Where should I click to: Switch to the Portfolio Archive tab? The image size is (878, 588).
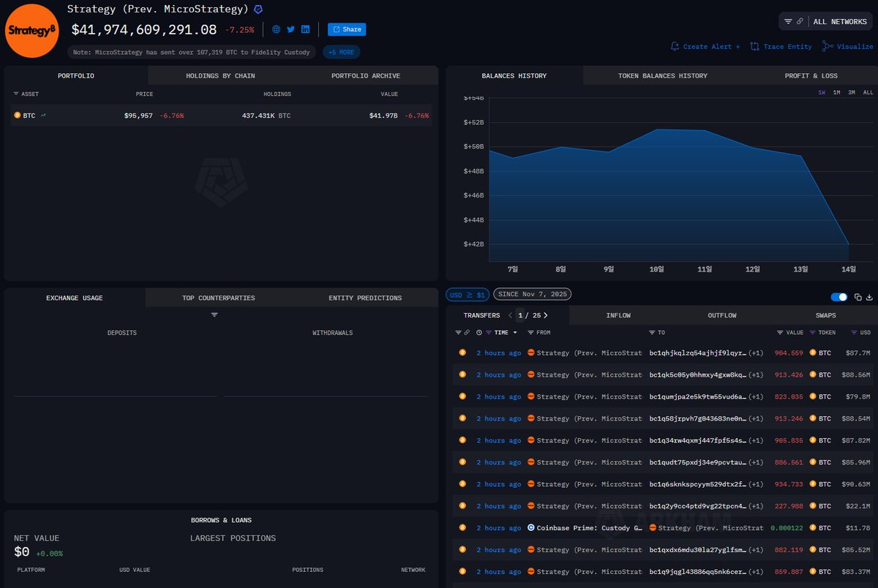click(365, 75)
